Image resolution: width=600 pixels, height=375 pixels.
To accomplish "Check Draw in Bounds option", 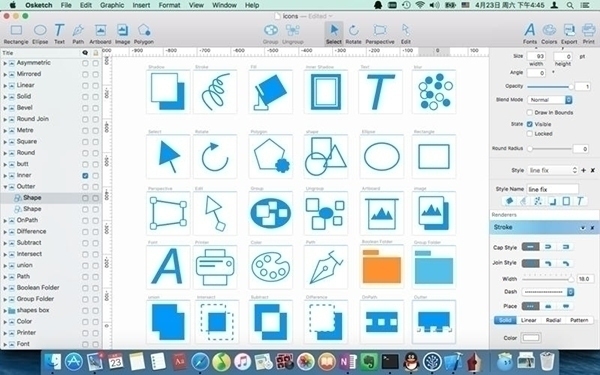I will (x=530, y=112).
